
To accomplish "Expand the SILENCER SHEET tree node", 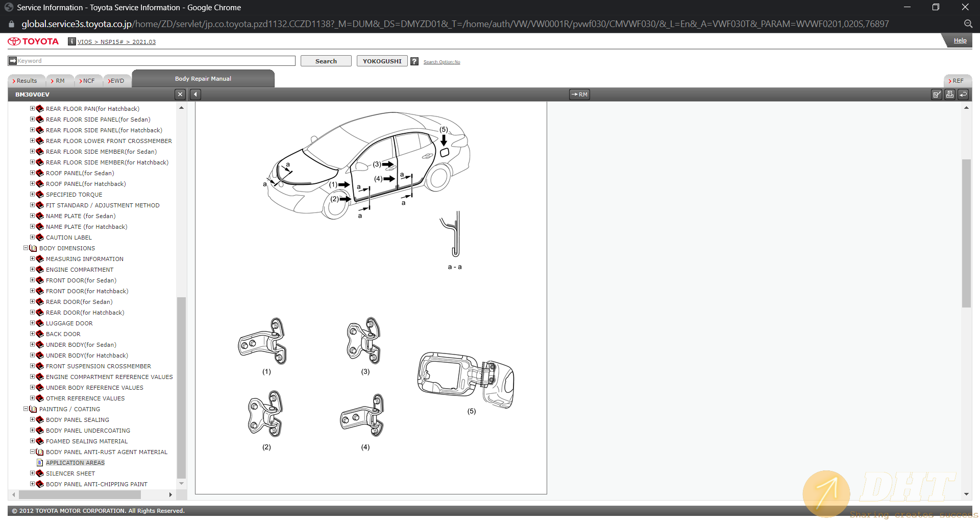I will pos(33,473).
